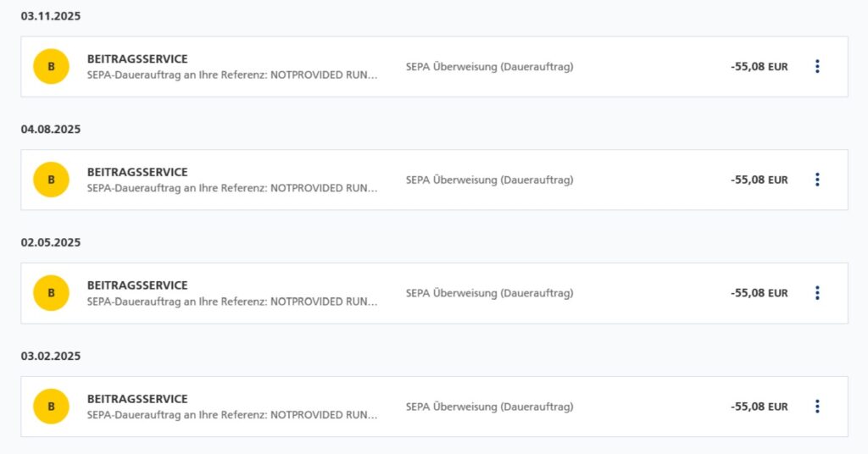
Task: Click -55,08 EUR amount on 03.11.2025 entry
Action: point(759,66)
